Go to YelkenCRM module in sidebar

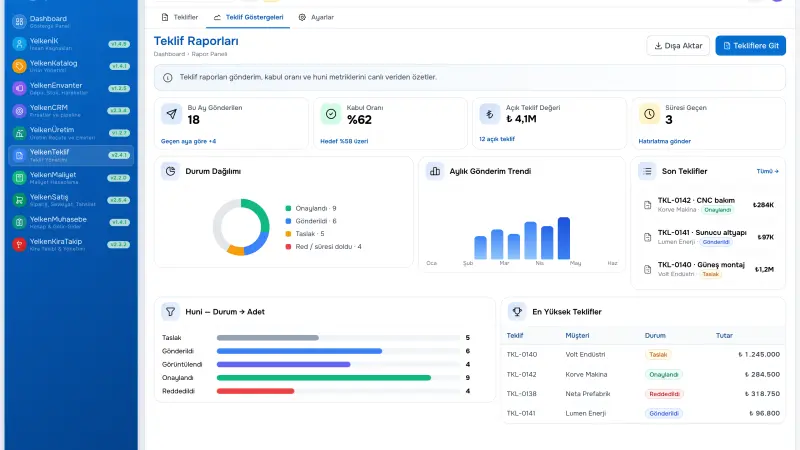pyautogui.click(x=71, y=111)
